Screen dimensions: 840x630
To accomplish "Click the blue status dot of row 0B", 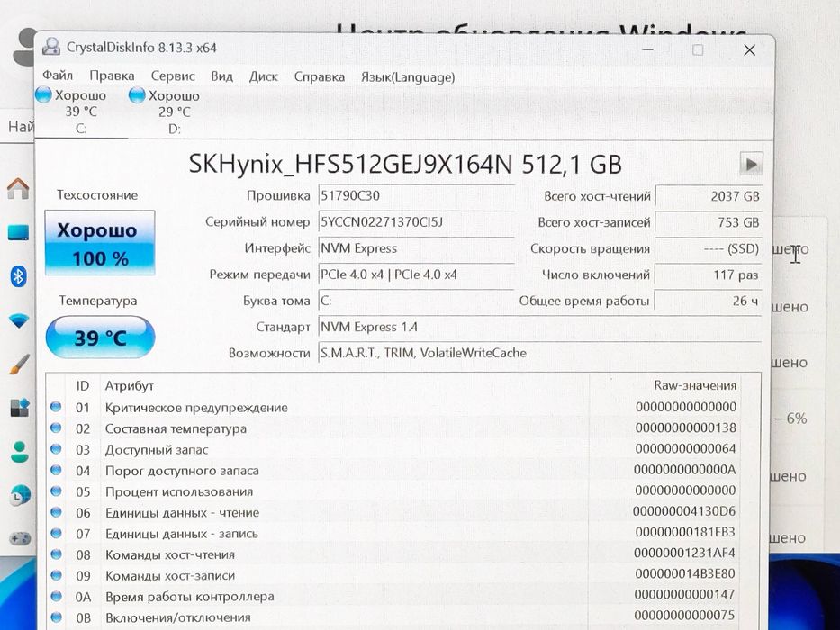I will click(x=56, y=616).
